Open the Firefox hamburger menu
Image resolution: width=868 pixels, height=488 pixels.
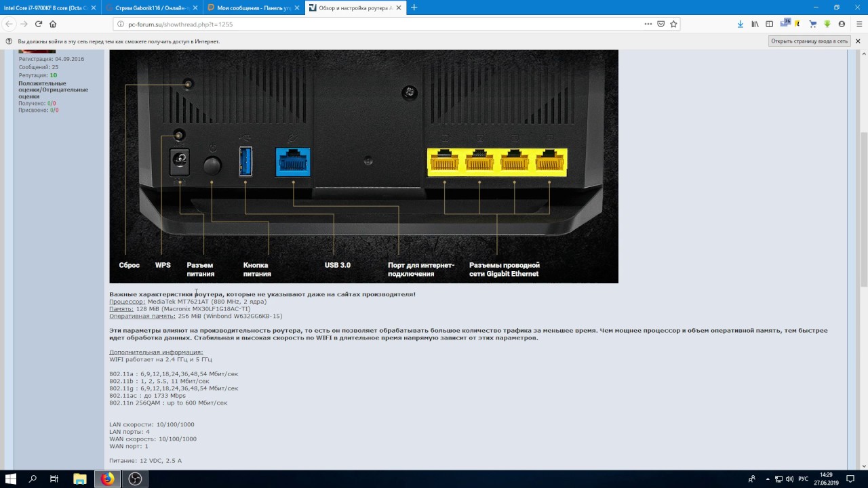pos(859,24)
